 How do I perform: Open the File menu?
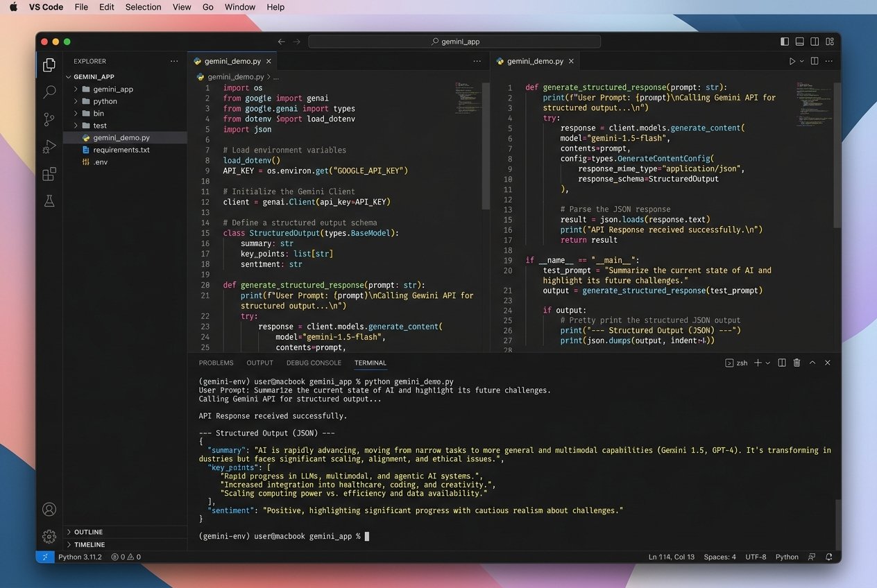coord(81,7)
